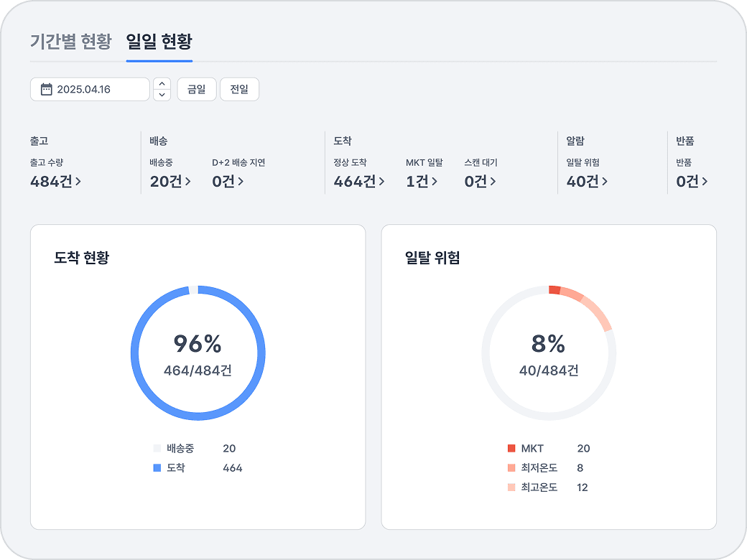747x560 pixels.
Task: Click the 반품 0건 chevron
Action: coord(705,182)
